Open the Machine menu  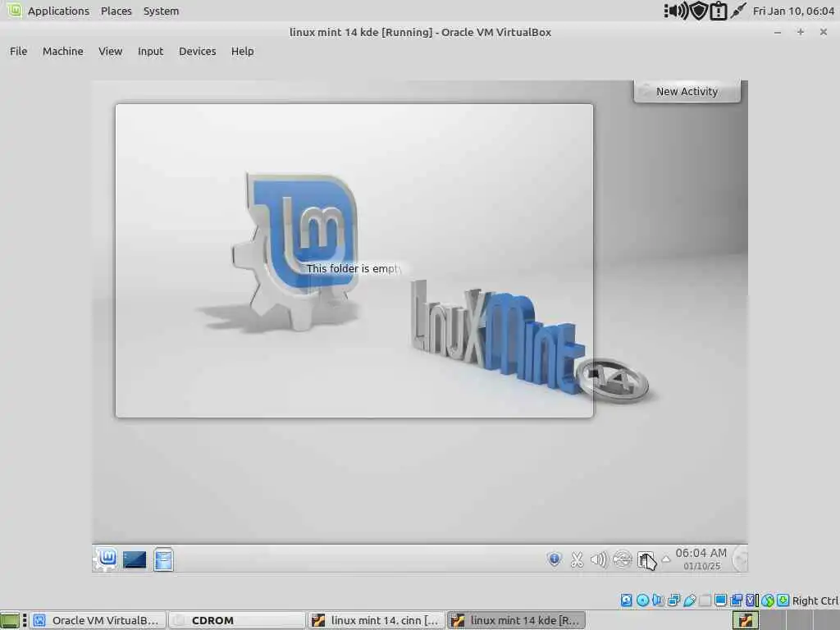[62, 52]
